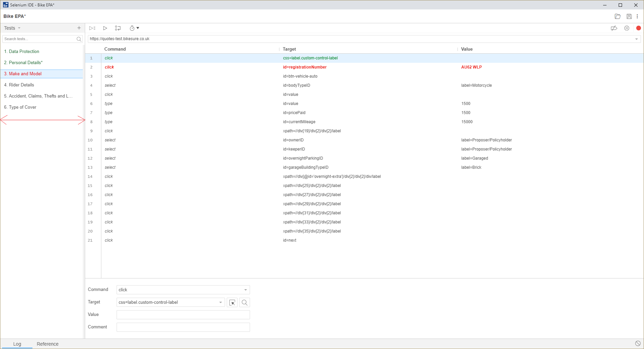Open the test execution speed dropdown
The height and width of the screenshot is (349, 644).
(134, 28)
